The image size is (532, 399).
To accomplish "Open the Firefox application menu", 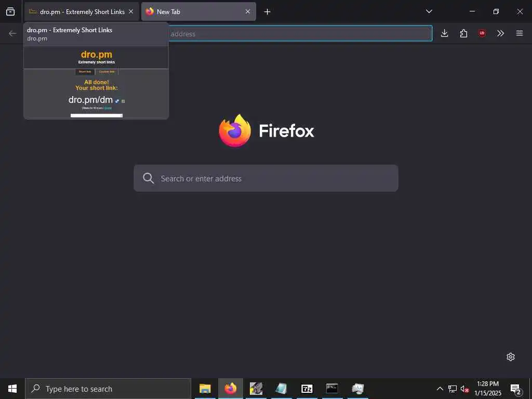I will pos(520,33).
